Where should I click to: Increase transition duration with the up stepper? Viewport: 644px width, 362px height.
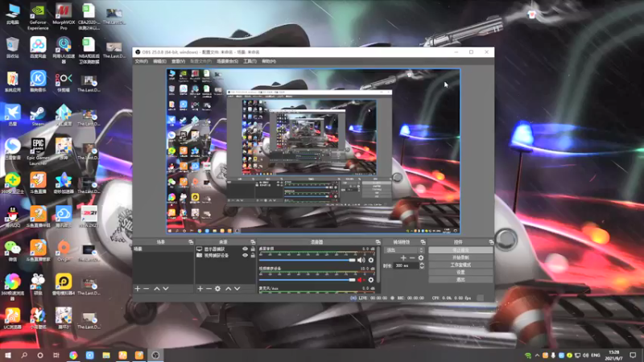click(x=422, y=264)
